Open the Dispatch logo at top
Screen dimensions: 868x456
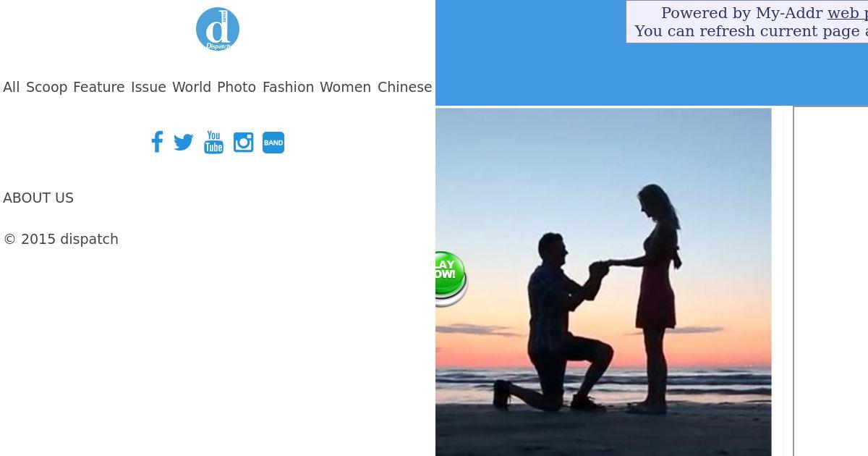[218, 29]
